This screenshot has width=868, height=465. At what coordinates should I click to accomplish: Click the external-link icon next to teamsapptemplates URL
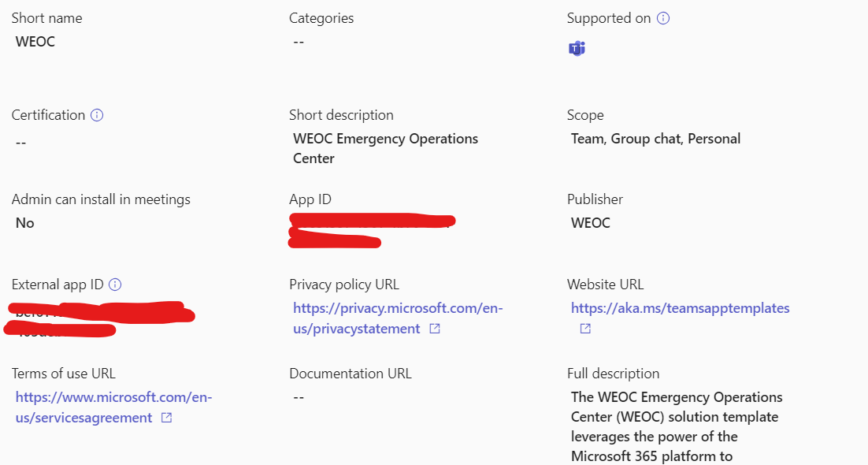pos(585,329)
